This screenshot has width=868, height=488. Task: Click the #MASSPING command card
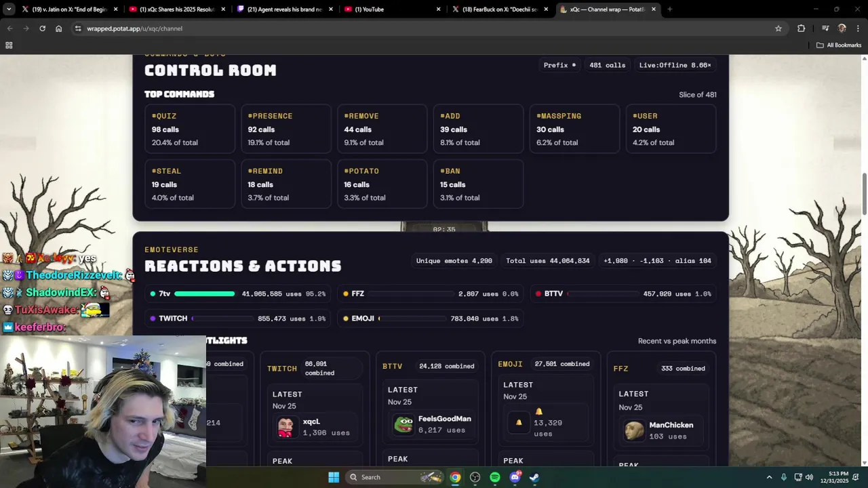pyautogui.click(x=575, y=129)
